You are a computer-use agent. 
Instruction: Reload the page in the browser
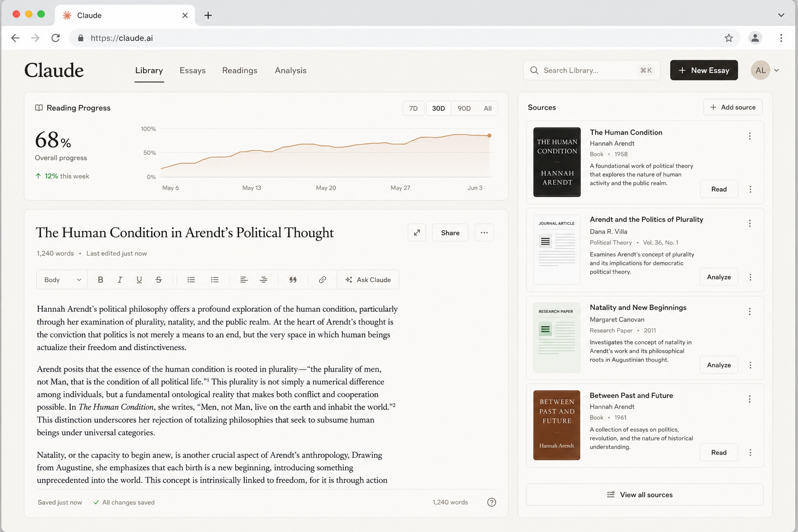56,38
